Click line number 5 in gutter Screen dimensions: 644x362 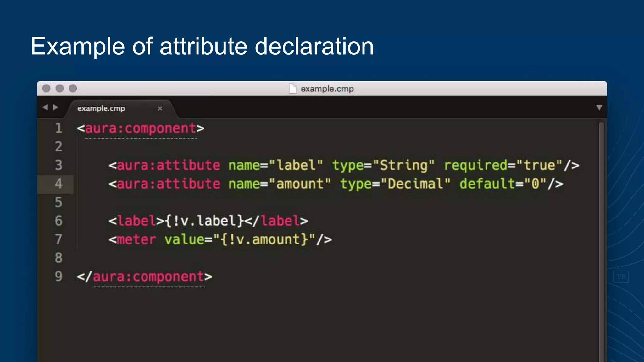pos(58,202)
